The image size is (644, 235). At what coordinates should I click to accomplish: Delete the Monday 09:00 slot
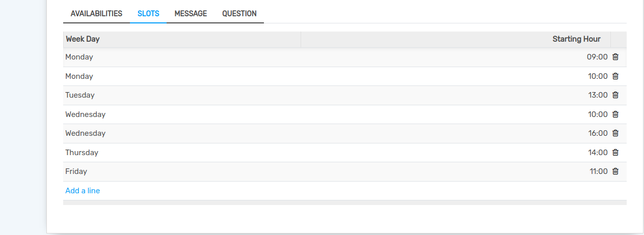[x=615, y=57]
